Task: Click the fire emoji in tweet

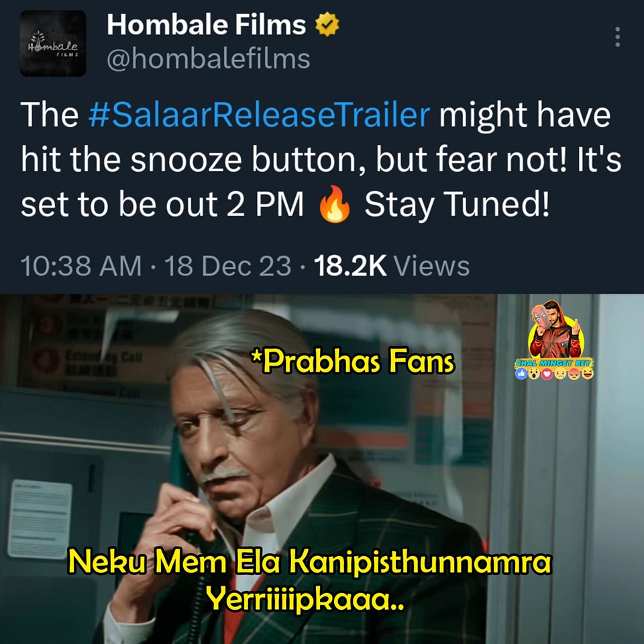Action: [335, 204]
